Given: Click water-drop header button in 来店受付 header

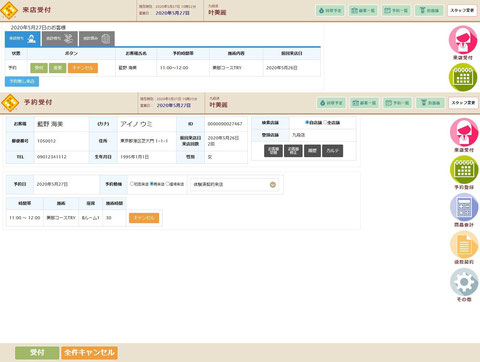Looking at the screenshot, I should point(330,11).
